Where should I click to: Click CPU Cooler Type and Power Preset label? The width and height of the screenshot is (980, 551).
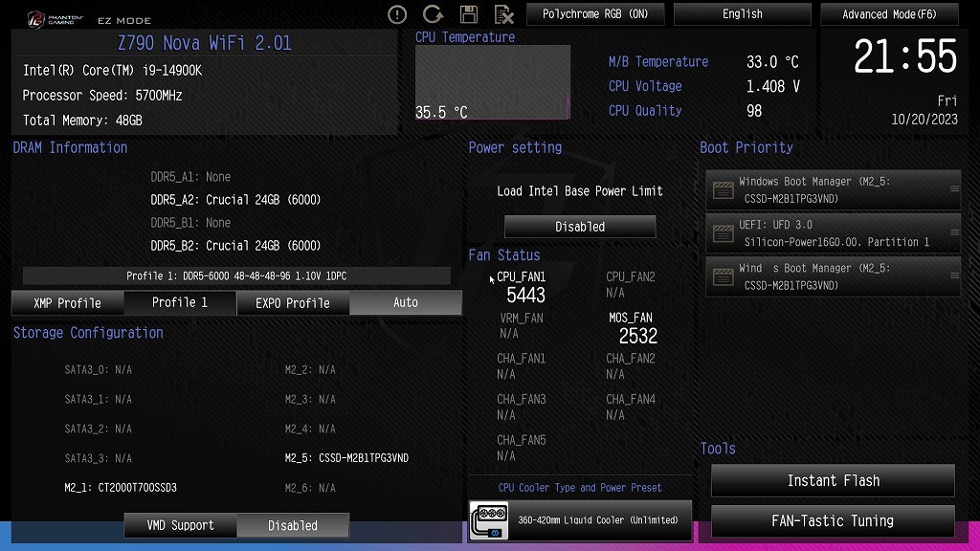click(580, 488)
